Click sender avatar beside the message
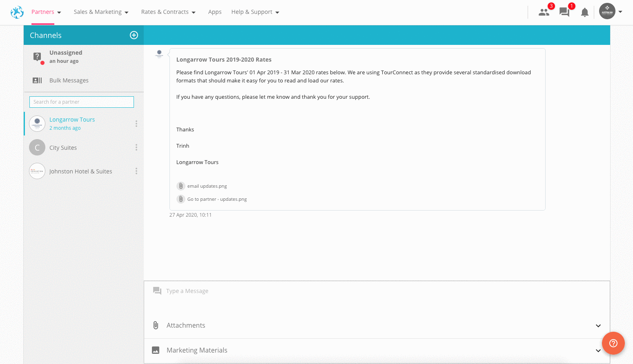This screenshot has height=364, width=633. (x=159, y=53)
